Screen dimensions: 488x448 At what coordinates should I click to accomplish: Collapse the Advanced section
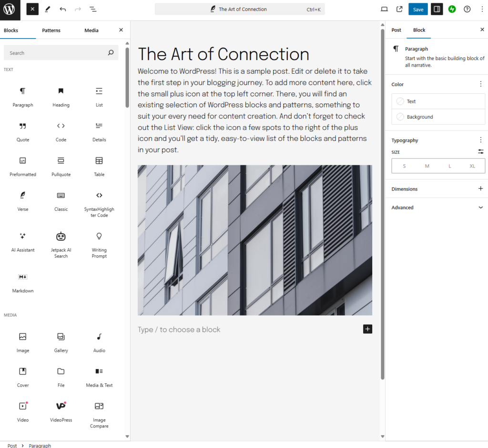tap(481, 207)
